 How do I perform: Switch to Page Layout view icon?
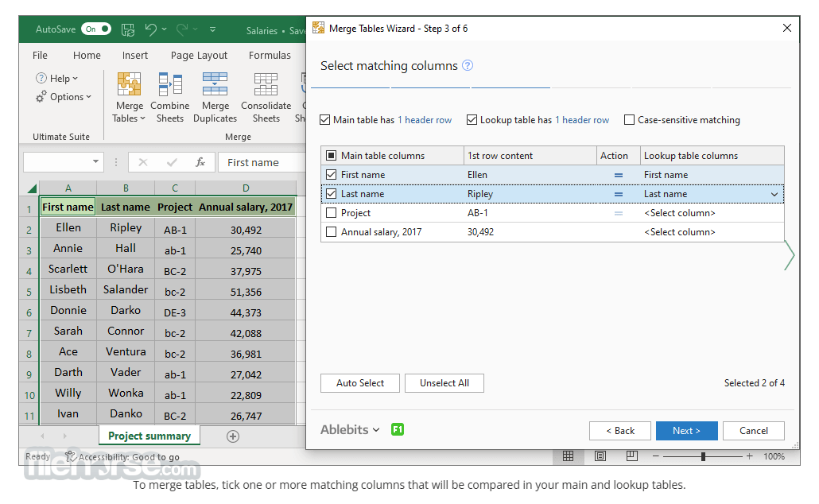pyautogui.click(x=600, y=456)
